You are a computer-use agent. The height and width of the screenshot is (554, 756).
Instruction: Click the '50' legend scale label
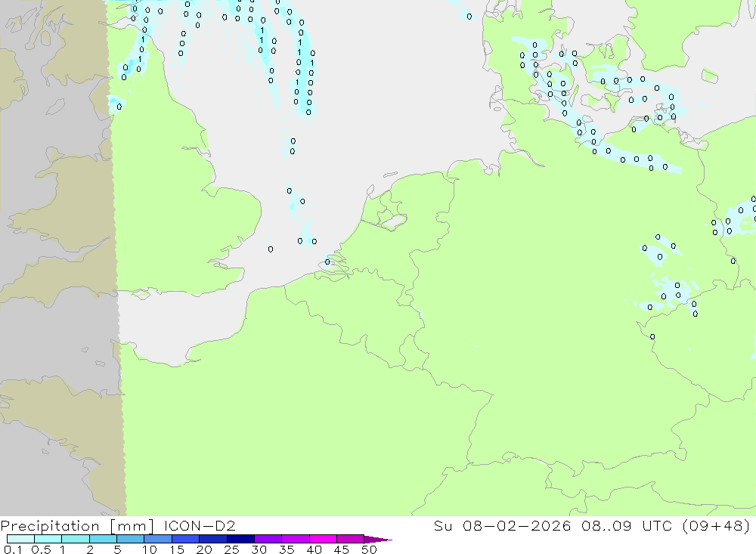pyautogui.click(x=369, y=549)
